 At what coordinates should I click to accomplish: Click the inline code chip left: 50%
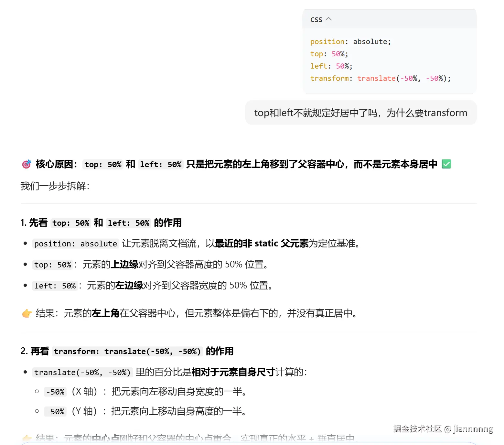(x=55, y=286)
